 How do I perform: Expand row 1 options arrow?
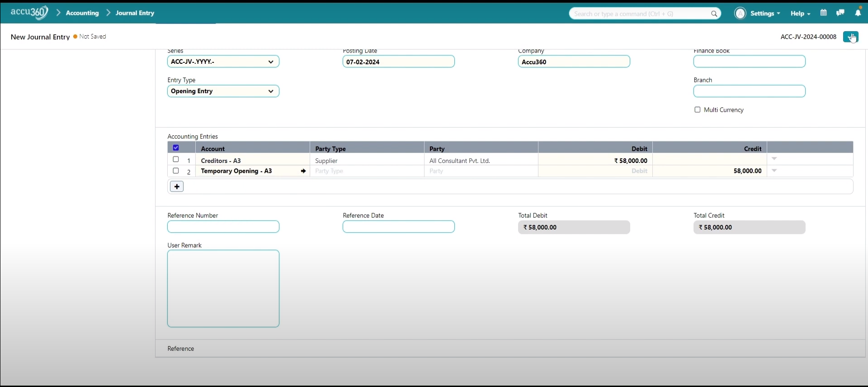coord(774,159)
